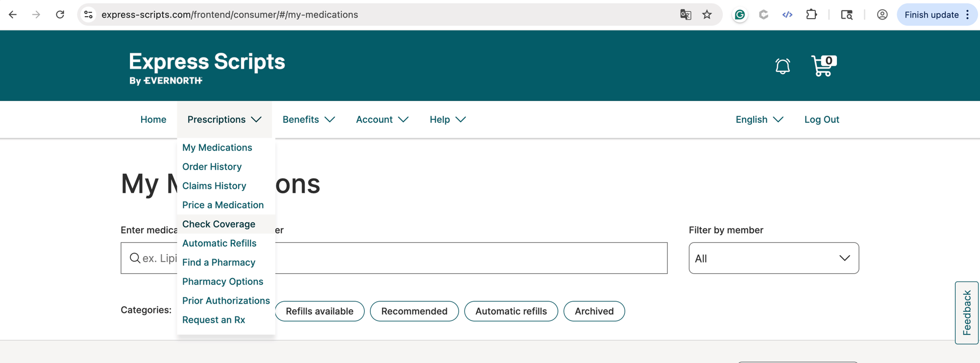Toggle the Recommended category filter
This screenshot has height=363, width=980.
tap(414, 311)
